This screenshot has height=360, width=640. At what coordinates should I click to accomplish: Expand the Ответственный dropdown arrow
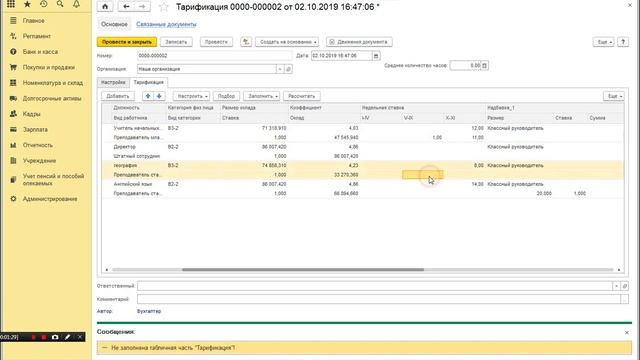coord(616,286)
